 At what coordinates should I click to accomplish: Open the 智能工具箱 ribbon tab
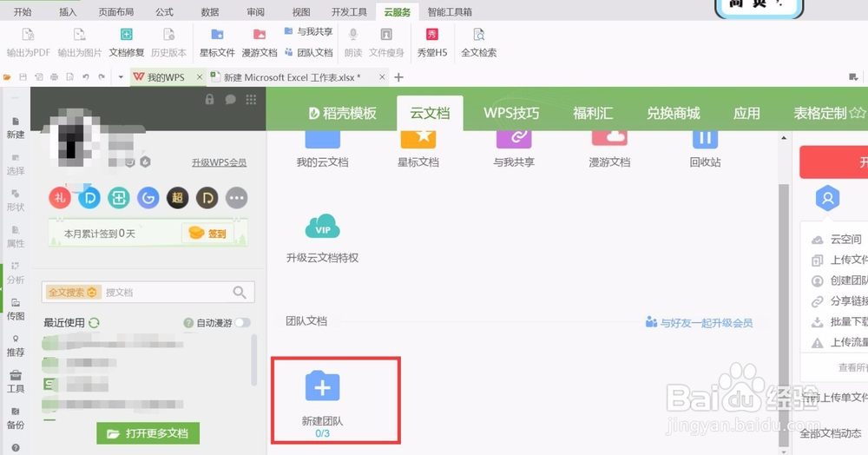[450, 11]
